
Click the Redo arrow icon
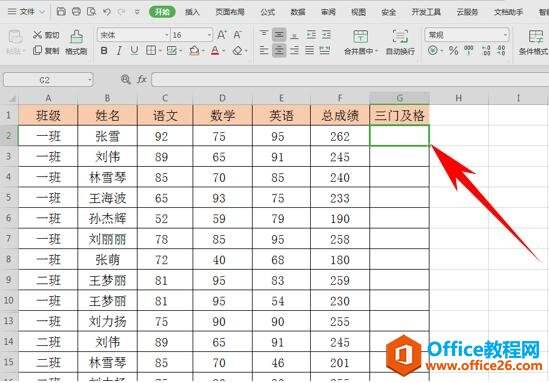(x=121, y=12)
